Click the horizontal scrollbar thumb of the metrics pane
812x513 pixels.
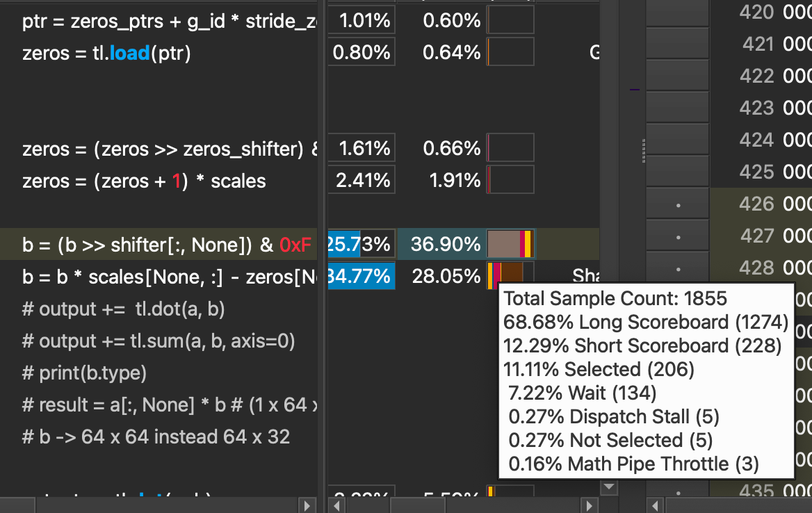tap(417, 506)
